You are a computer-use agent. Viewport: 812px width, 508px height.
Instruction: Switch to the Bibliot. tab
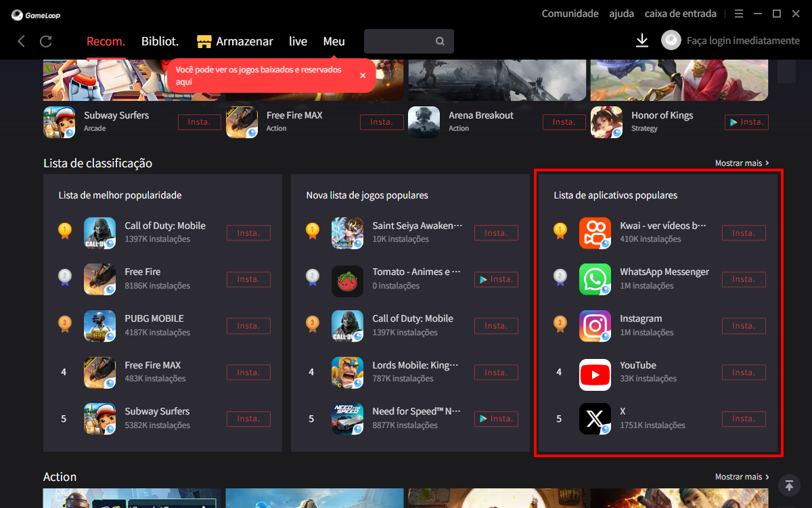(x=160, y=41)
